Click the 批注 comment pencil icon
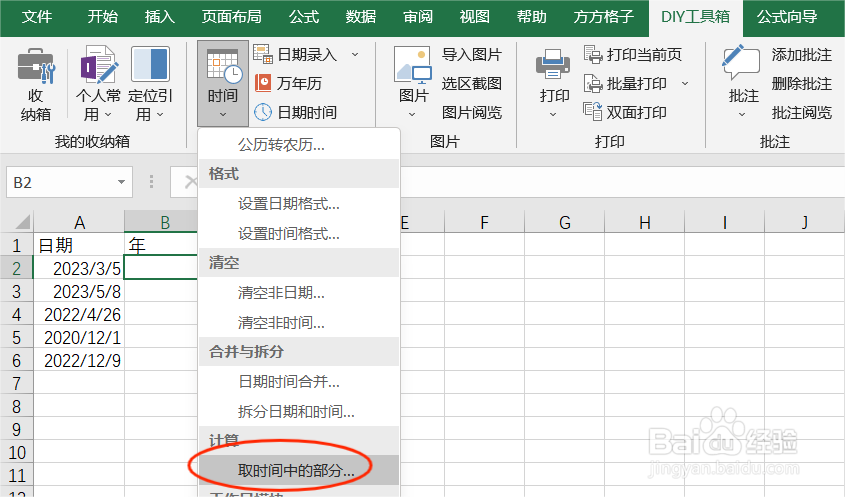The image size is (845, 497). [742, 64]
